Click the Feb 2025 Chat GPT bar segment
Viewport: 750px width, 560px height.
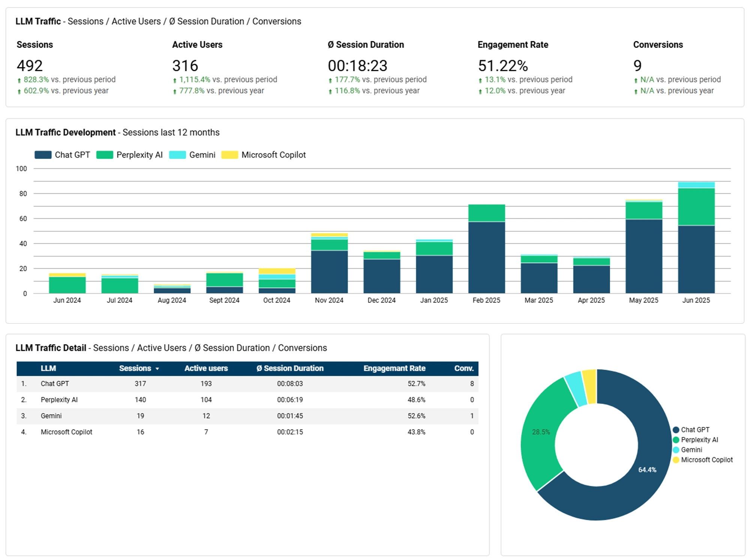(486, 259)
